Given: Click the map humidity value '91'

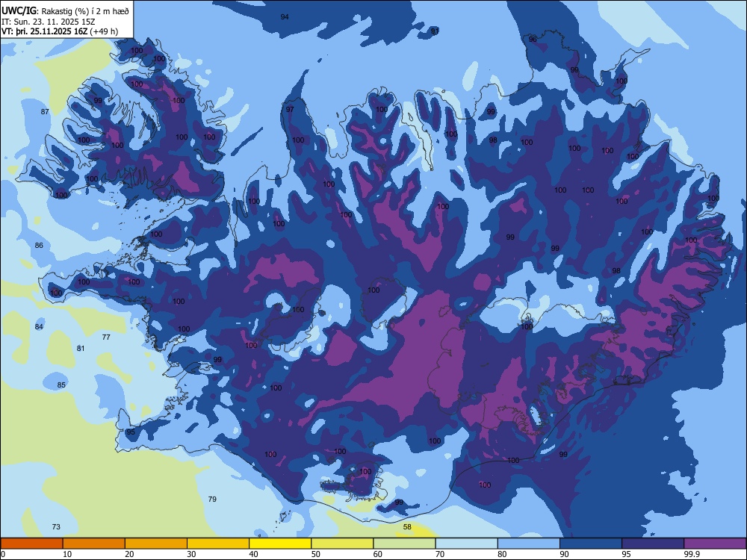Looking at the screenshot, I should point(435,31).
